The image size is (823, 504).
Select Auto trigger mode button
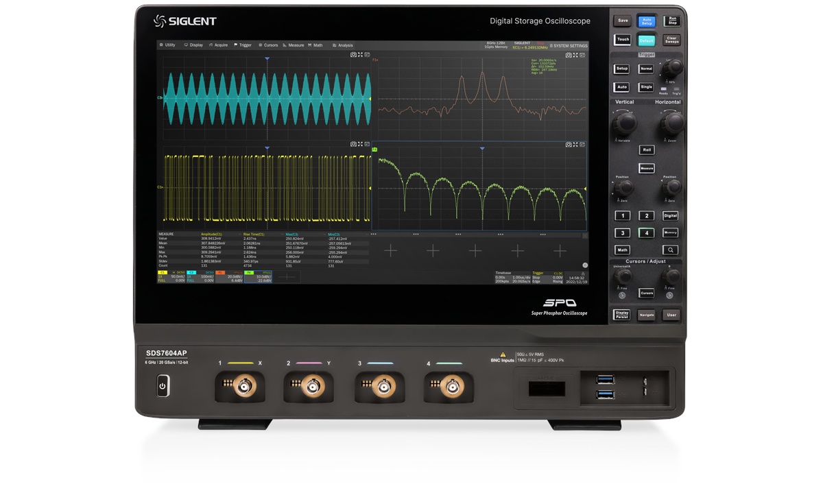(621, 87)
